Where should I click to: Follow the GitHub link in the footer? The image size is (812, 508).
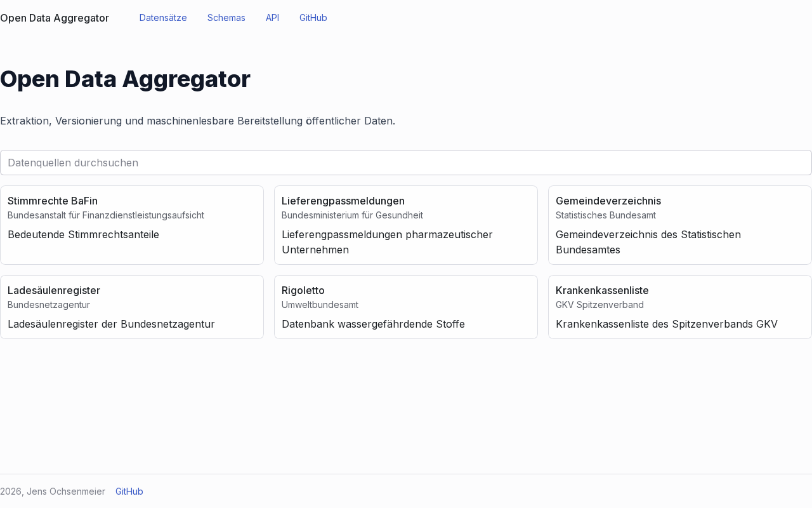click(129, 491)
